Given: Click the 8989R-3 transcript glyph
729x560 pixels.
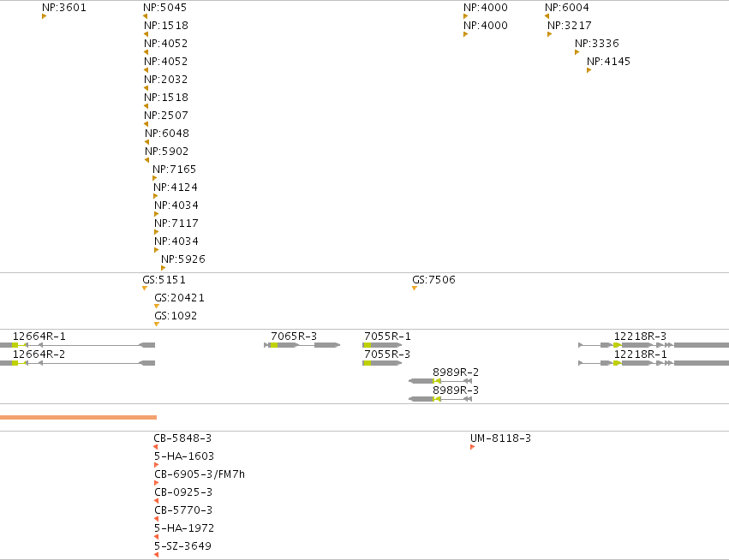Looking at the screenshot, I should point(440,399).
